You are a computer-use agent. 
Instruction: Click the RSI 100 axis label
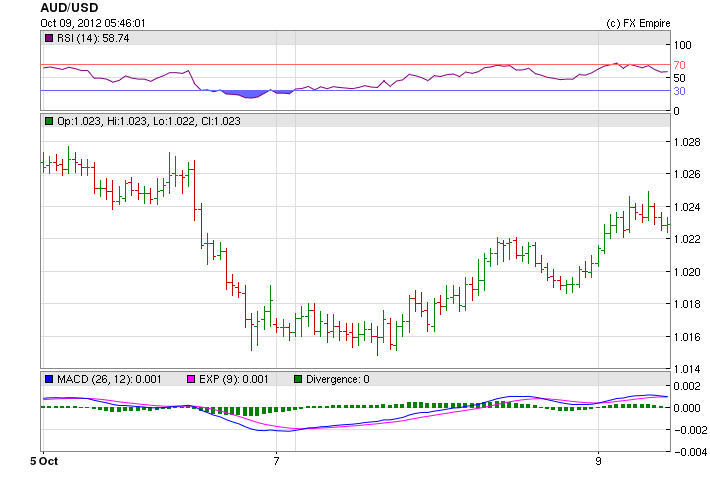tap(682, 45)
